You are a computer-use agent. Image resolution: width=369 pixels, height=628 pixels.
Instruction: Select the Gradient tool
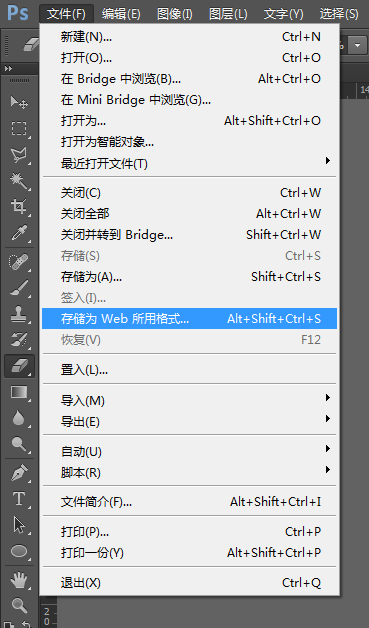pos(19,392)
